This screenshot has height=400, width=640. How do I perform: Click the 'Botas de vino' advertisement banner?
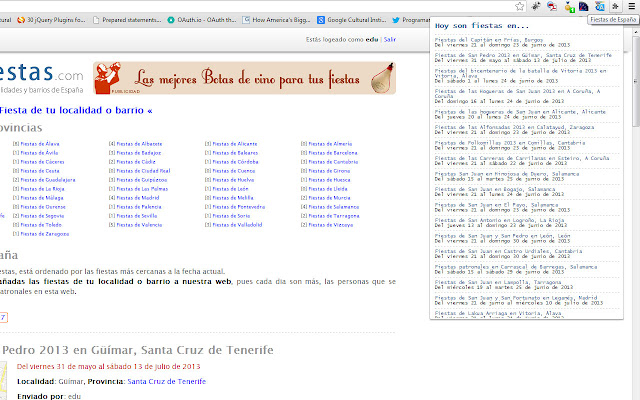244,78
